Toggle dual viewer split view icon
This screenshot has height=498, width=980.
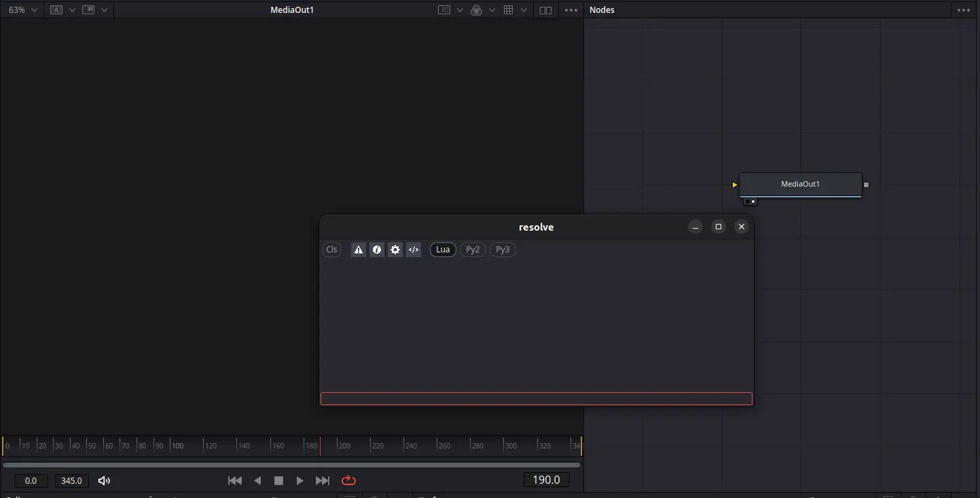pos(545,10)
